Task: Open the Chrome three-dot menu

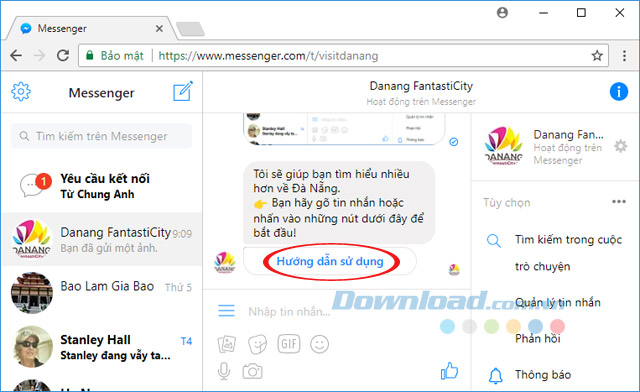Action: point(624,56)
